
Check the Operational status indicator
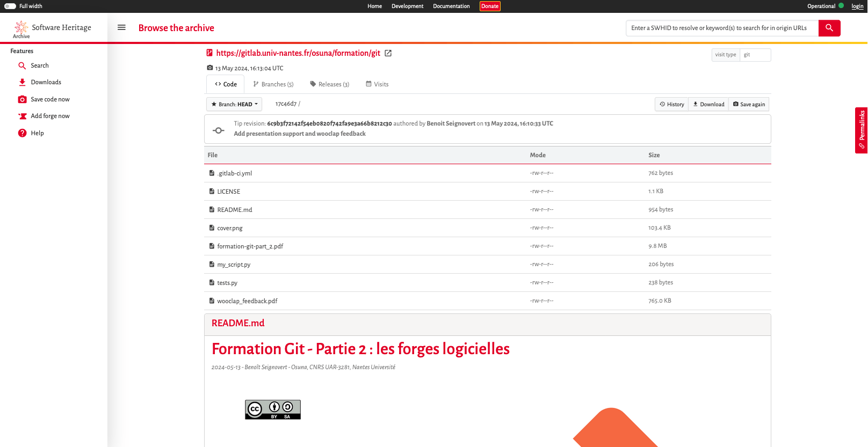[x=825, y=6]
